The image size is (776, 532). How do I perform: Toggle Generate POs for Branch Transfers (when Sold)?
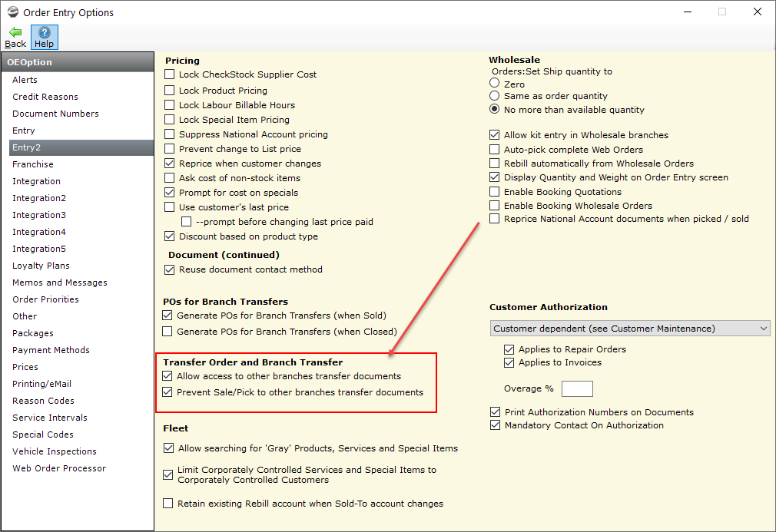167,315
